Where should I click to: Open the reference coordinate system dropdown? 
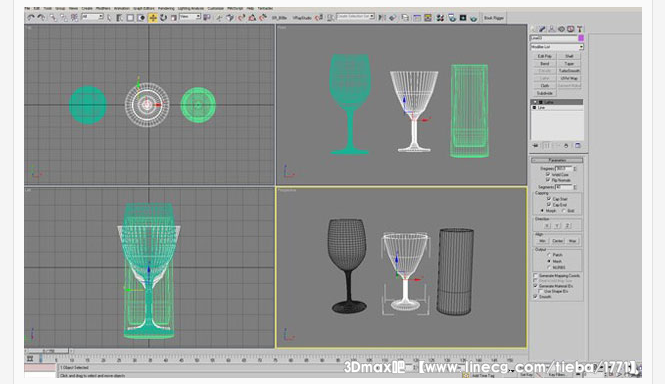coord(190,17)
